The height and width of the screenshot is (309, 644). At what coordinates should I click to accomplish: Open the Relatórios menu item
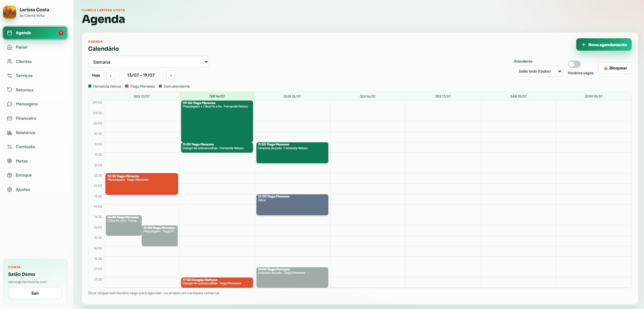(x=35, y=133)
